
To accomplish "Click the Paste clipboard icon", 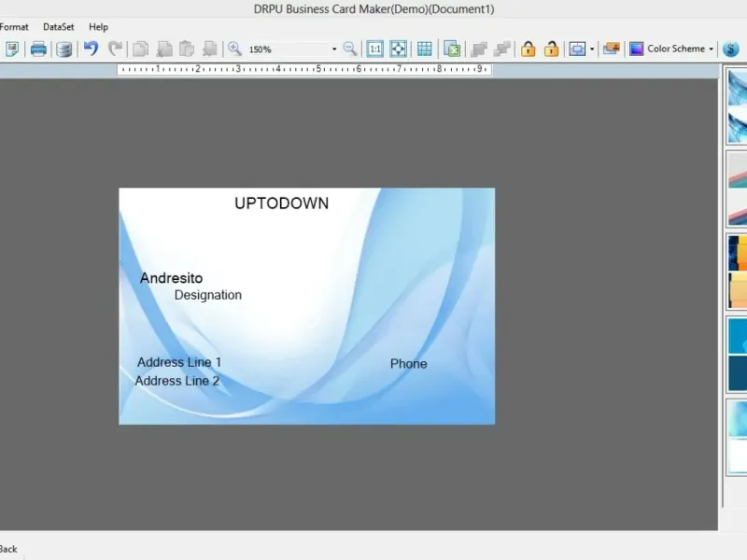I will (x=187, y=49).
